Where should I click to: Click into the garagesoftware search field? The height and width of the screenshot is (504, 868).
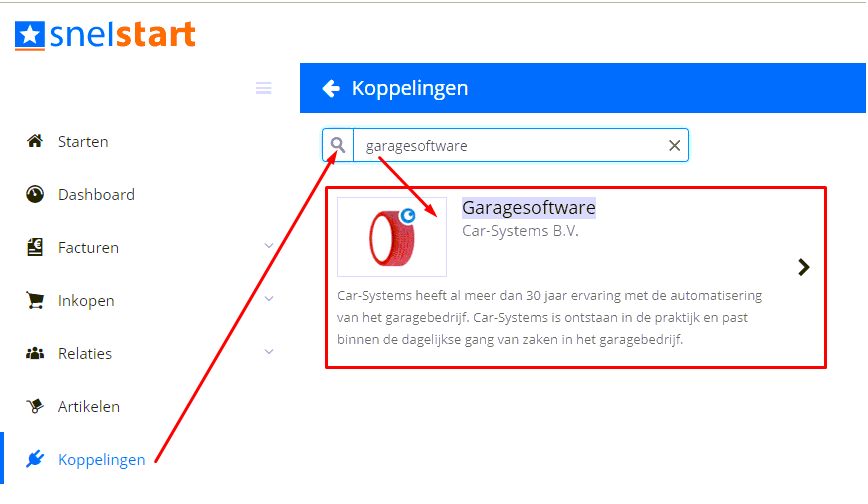(509, 146)
